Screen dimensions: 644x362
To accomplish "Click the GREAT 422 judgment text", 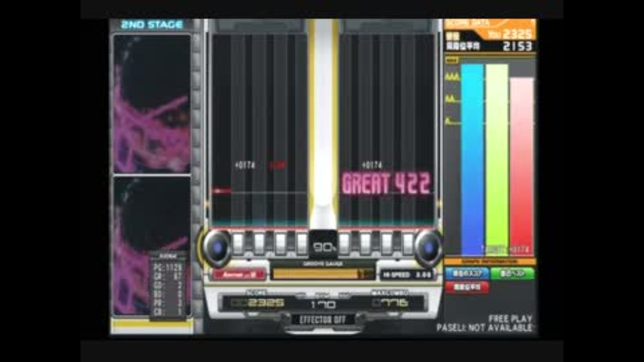I will (x=386, y=184).
